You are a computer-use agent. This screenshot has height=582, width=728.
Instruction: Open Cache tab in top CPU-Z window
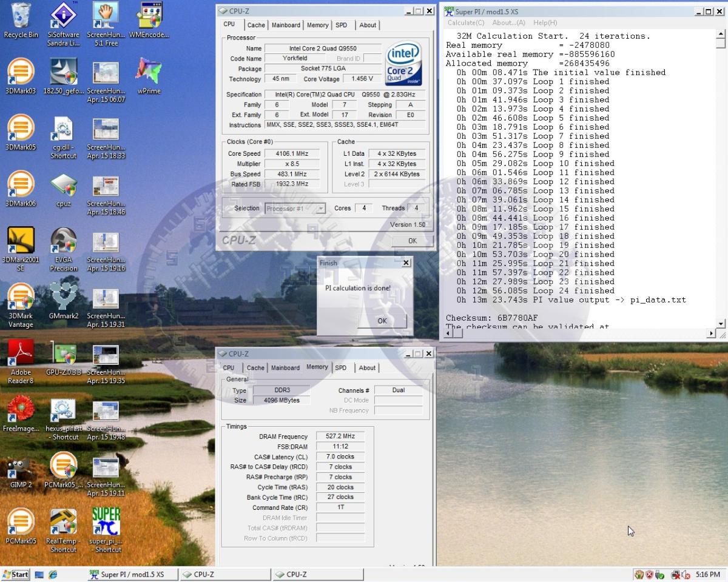(x=256, y=25)
